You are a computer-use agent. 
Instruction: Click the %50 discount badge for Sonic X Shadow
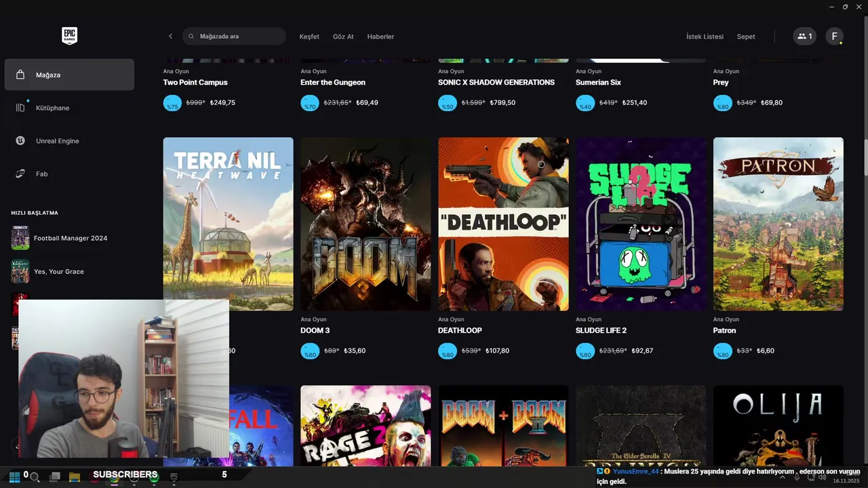[448, 103]
